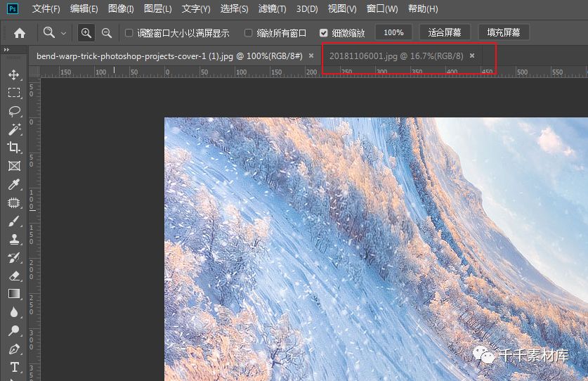Click the Photoshop Ps logo icon

coord(13,8)
